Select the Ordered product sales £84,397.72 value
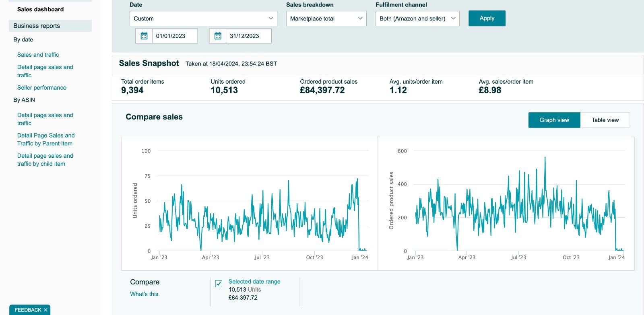 coord(322,90)
